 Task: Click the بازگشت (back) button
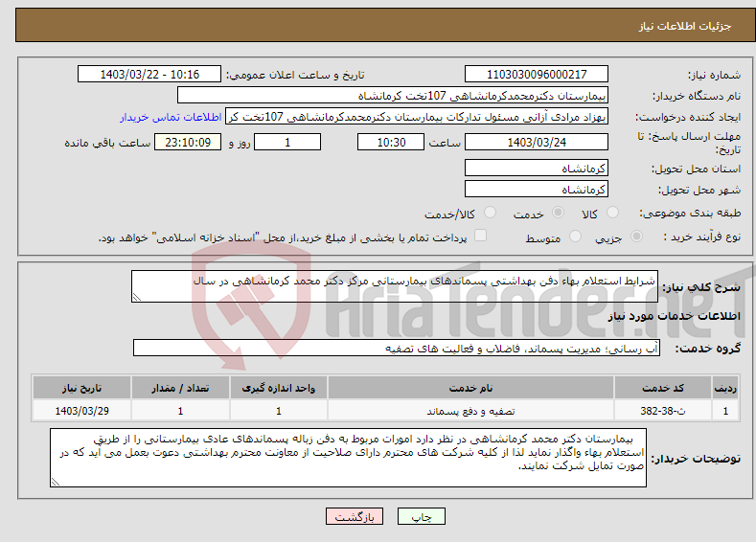coord(355,516)
